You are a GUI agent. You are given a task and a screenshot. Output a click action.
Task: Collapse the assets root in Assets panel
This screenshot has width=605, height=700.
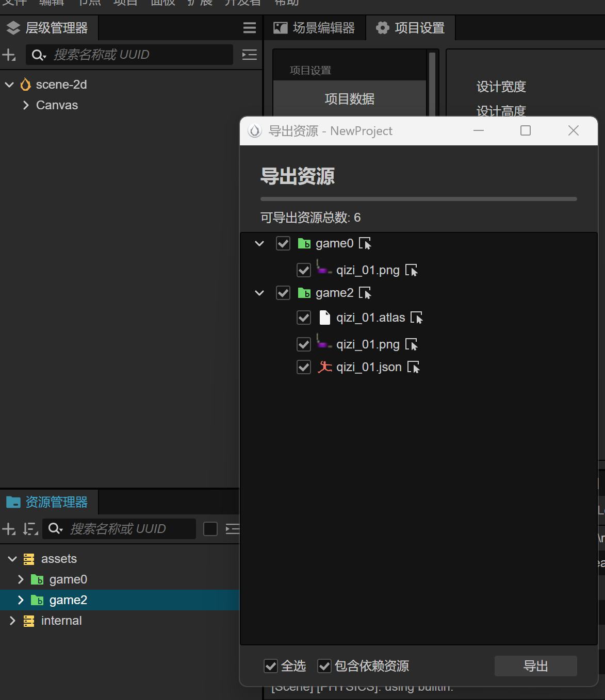click(12, 559)
